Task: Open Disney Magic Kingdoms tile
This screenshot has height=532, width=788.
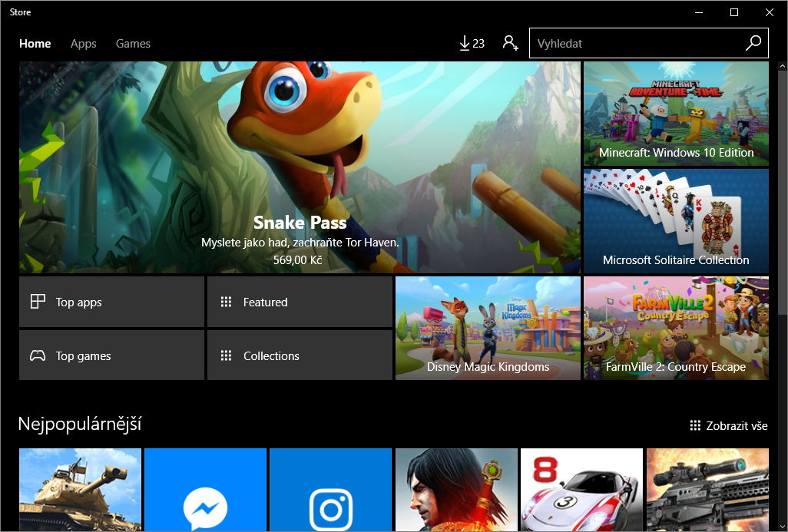Action: click(x=488, y=328)
